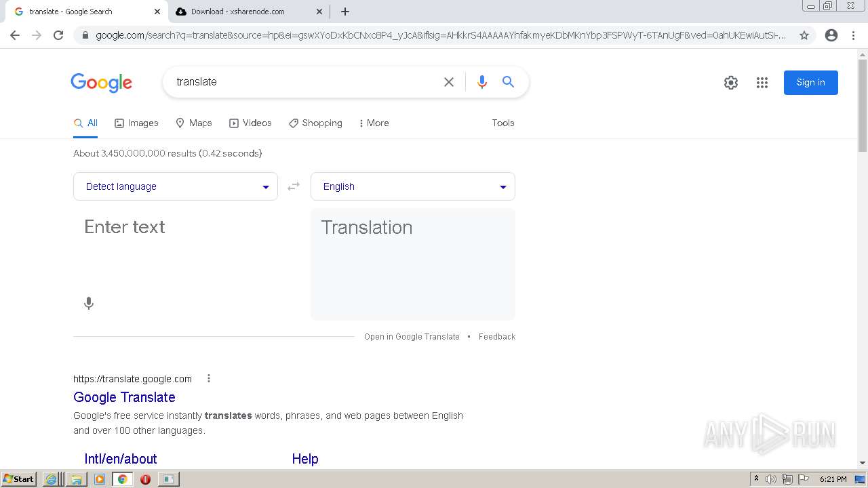
Task: Open File Explorer from taskbar
Action: 76,479
